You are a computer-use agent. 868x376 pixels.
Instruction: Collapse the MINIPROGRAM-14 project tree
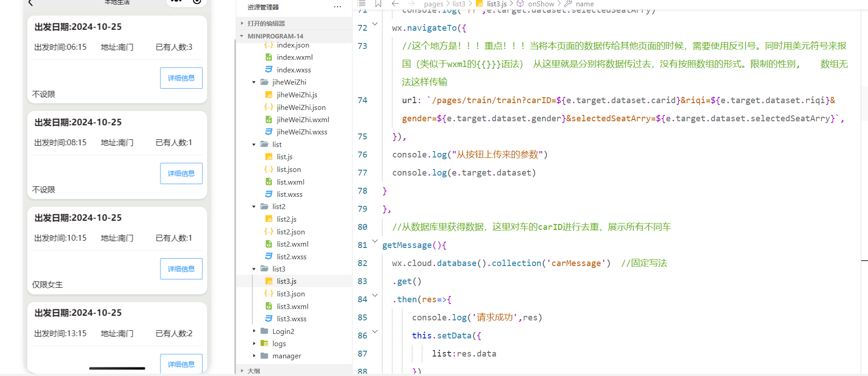click(242, 36)
